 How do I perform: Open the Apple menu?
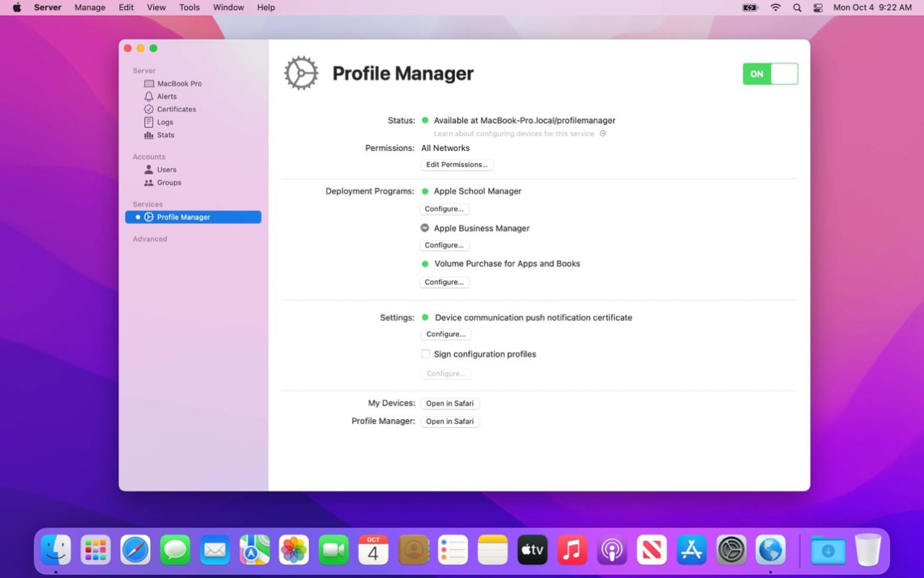(x=17, y=7)
